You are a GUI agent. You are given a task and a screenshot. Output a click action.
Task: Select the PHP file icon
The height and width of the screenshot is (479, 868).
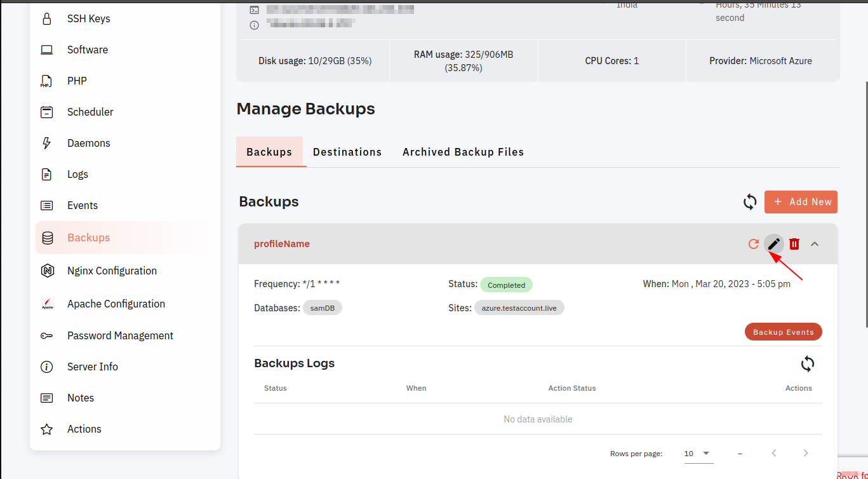tap(46, 81)
